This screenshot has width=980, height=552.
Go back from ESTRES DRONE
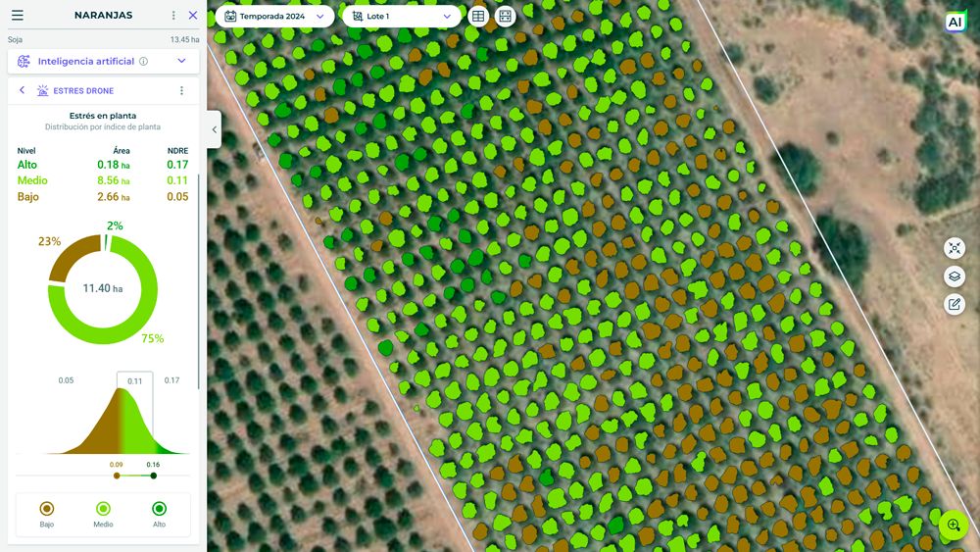[22, 90]
